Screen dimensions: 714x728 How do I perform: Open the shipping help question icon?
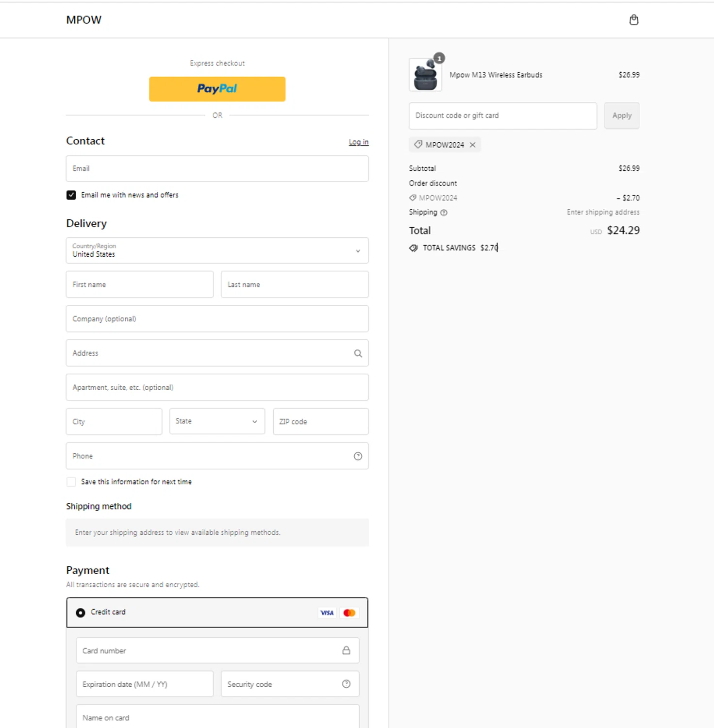coord(444,213)
